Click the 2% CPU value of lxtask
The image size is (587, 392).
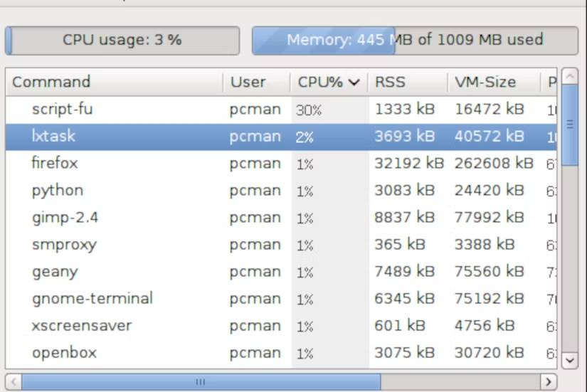pos(304,137)
